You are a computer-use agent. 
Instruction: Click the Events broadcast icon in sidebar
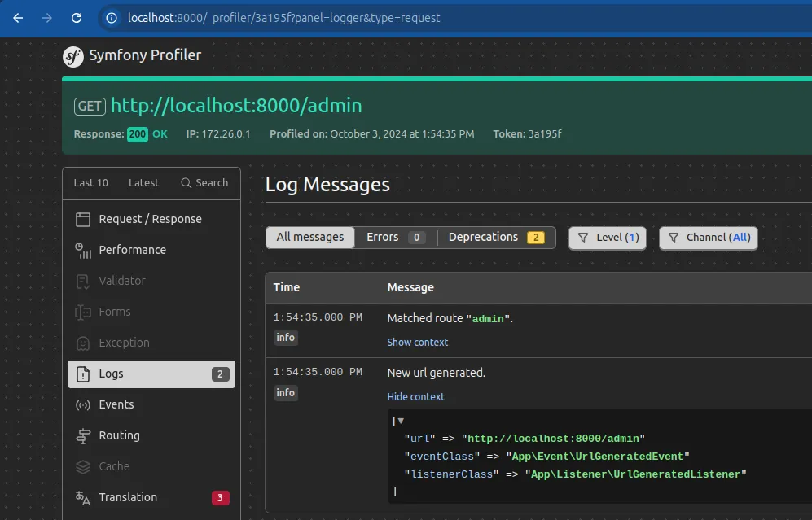point(84,404)
